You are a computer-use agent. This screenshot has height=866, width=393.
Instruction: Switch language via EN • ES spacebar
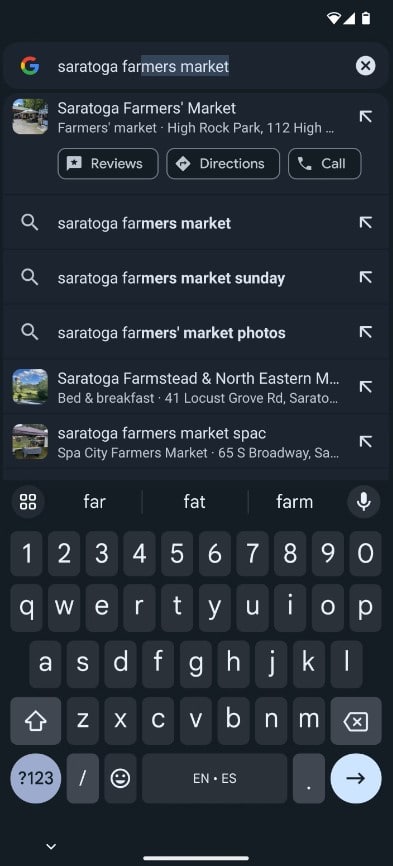pyautogui.click(x=215, y=778)
